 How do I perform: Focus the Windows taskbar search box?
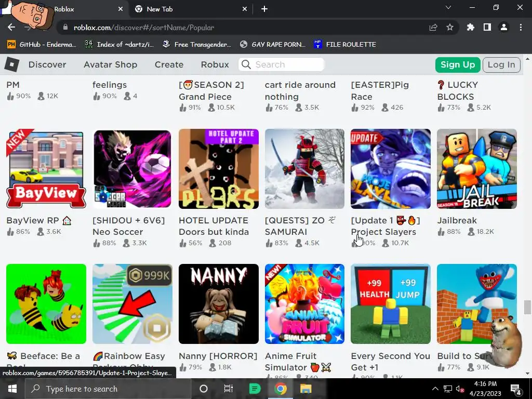(x=108, y=389)
